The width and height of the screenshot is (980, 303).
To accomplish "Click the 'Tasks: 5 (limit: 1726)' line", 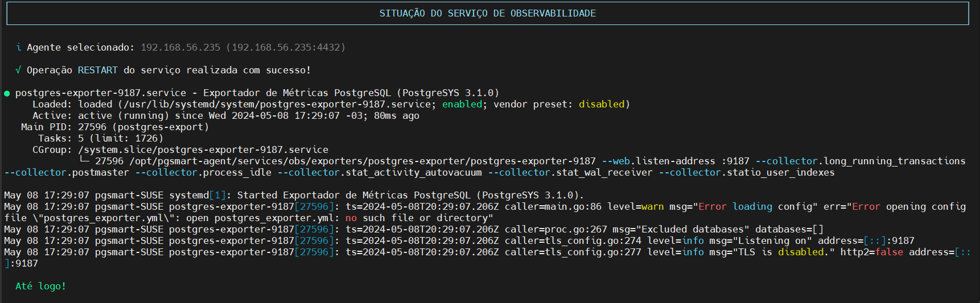I will [101, 138].
